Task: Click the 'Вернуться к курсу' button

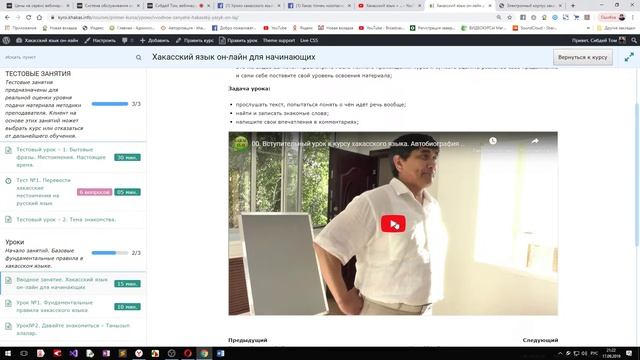Action: 582,57
